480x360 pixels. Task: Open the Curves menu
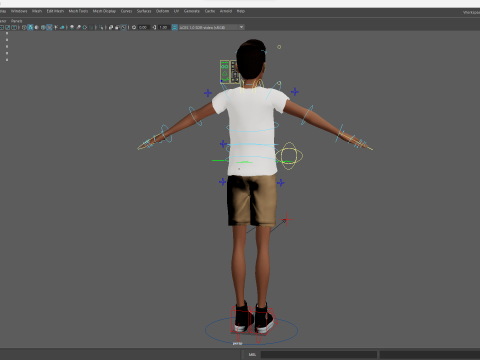pos(126,11)
